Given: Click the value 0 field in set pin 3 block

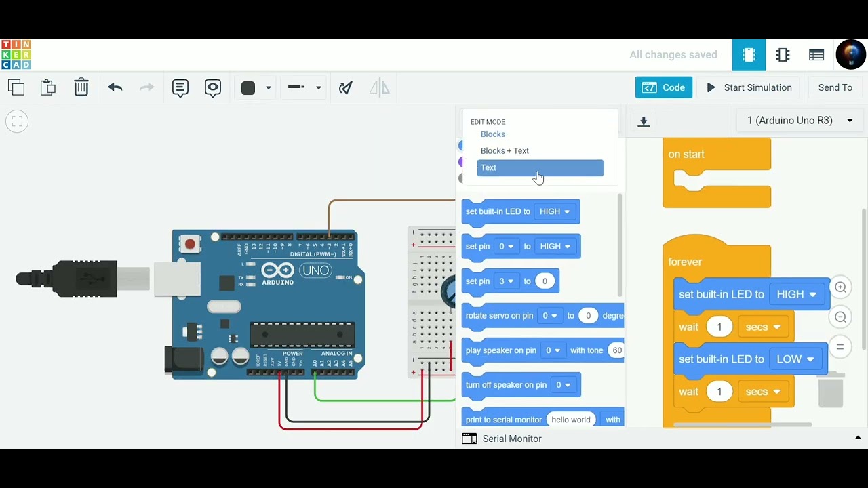Looking at the screenshot, I should coord(545,281).
